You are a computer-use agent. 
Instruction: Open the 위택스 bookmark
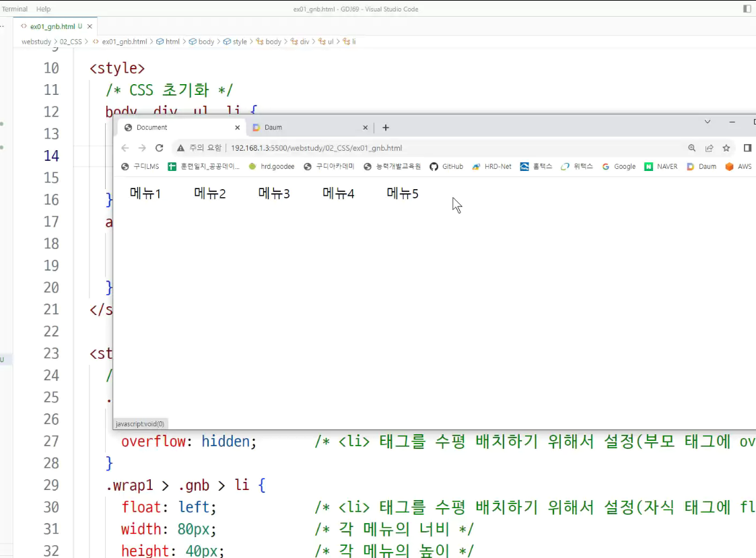pos(577,166)
